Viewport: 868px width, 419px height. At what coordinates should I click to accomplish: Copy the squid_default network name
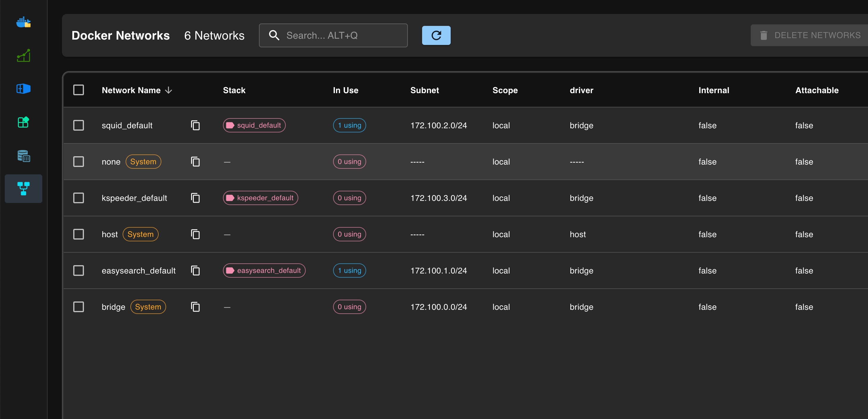[196, 125]
